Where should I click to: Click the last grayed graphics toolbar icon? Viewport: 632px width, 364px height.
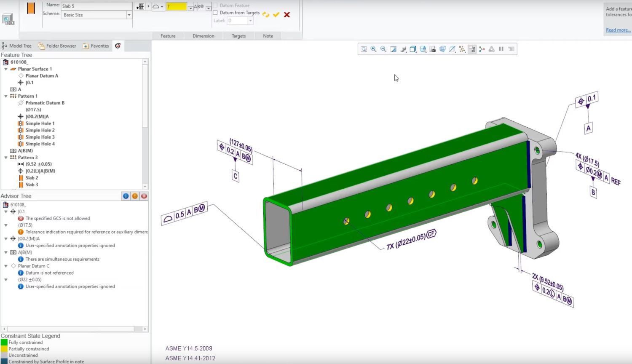coord(511,49)
